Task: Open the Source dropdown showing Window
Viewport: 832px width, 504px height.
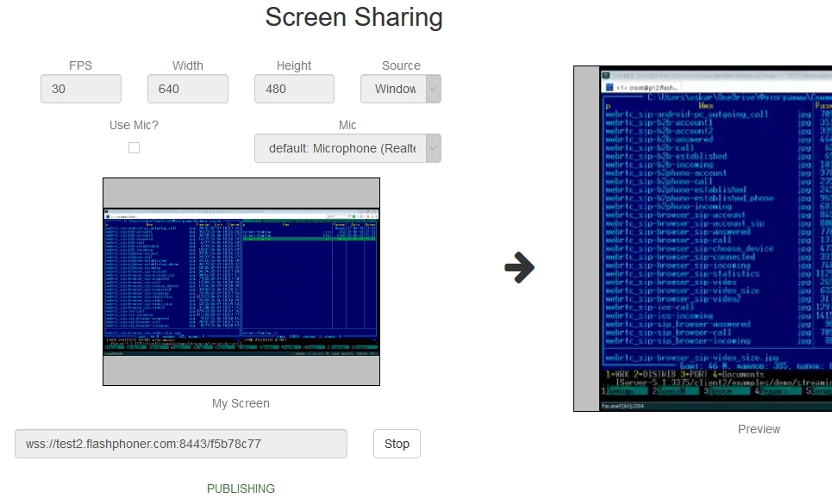Action: point(400,89)
